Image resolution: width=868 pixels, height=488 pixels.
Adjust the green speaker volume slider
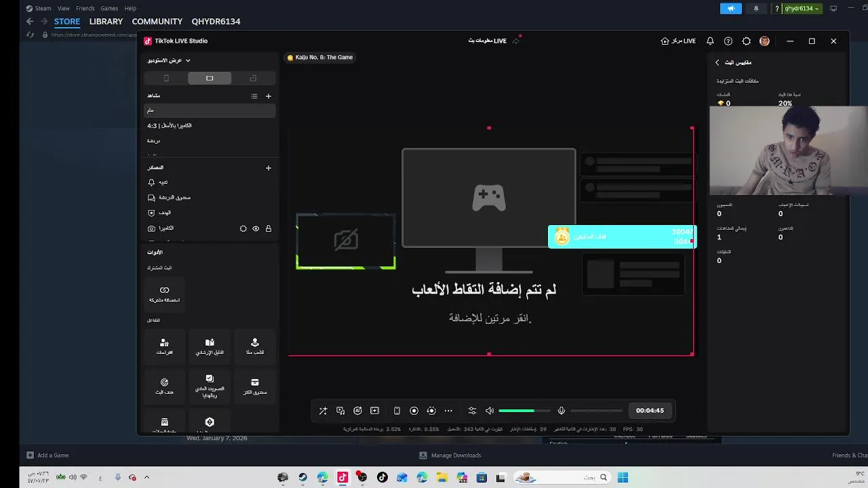[x=524, y=411]
